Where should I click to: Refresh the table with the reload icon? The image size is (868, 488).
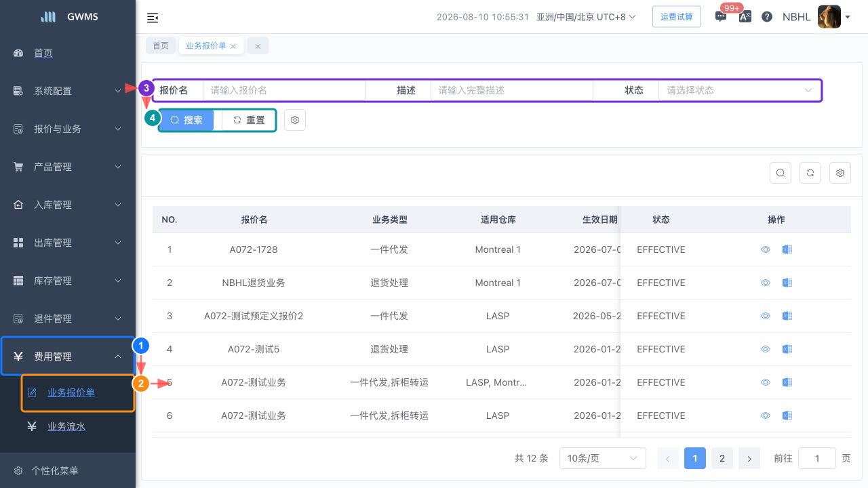pyautogui.click(x=810, y=173)
